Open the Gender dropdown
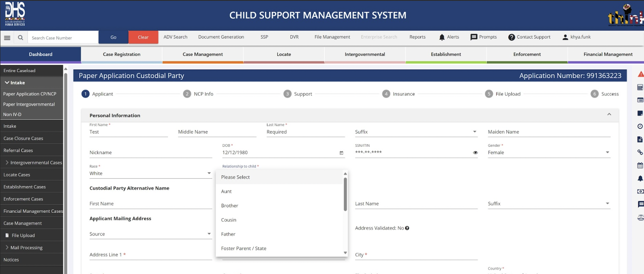Viewport: 644px width, 274px height. (x=549, y=152)
